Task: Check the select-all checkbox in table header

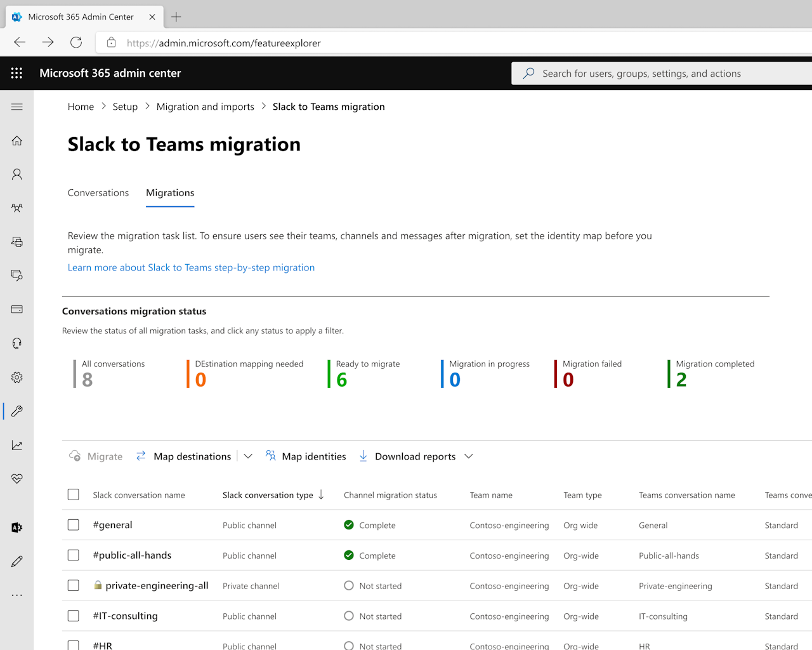Action: (73, 494)
